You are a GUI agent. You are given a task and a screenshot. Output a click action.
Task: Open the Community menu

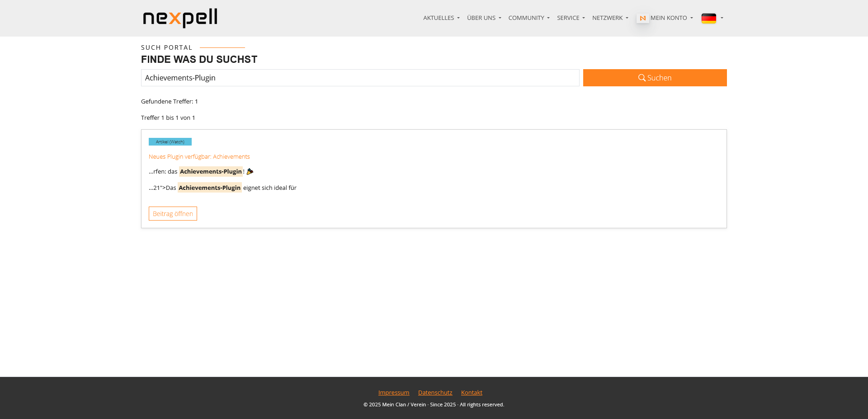point(528,18)
